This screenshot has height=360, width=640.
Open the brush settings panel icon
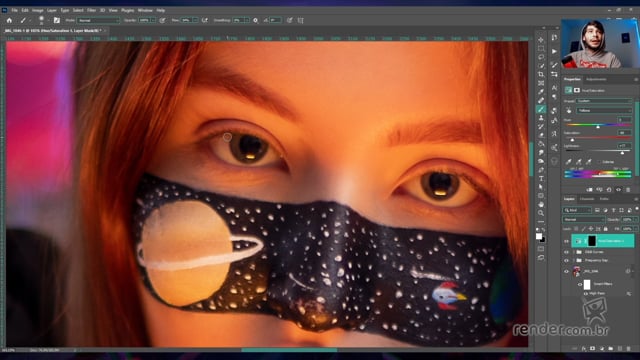(x=57, y=20)
